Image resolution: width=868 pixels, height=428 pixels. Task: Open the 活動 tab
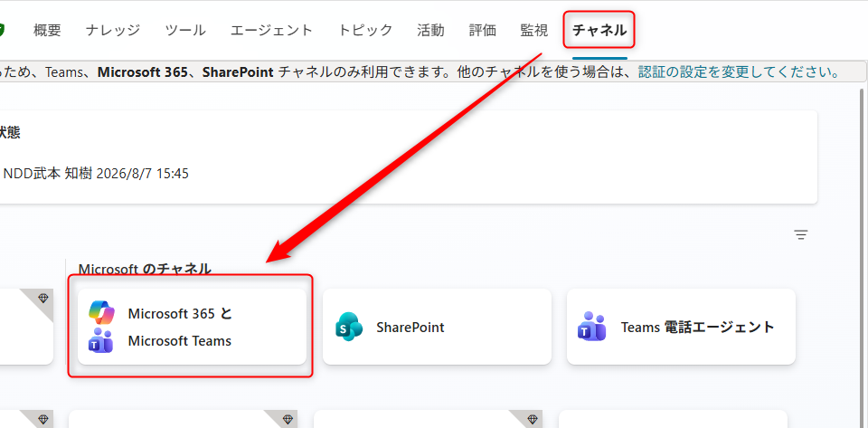click(430, 31)
